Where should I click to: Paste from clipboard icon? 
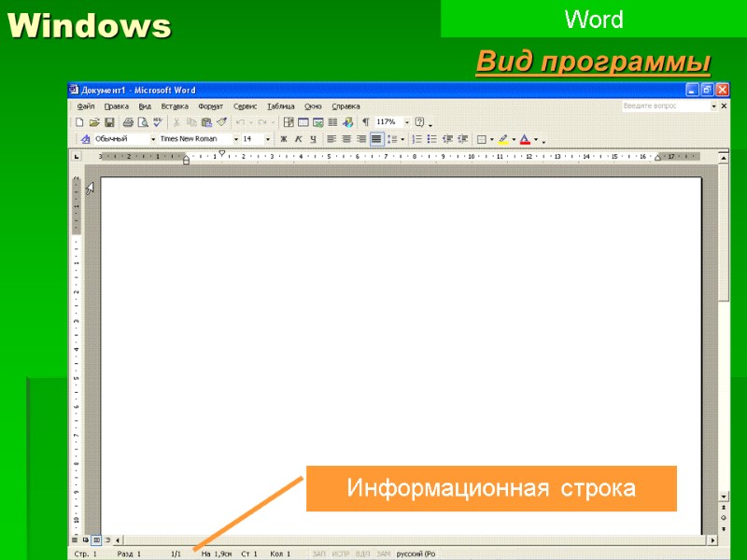click(x=206, y=122)
